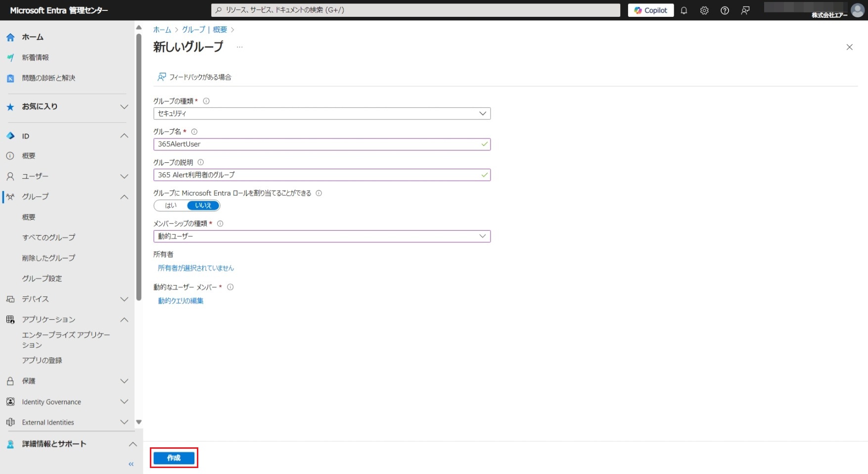Click the feedback icon in top bar
Image resolution: width=868 pixels, height=474 pixels.
coord(745,10)
